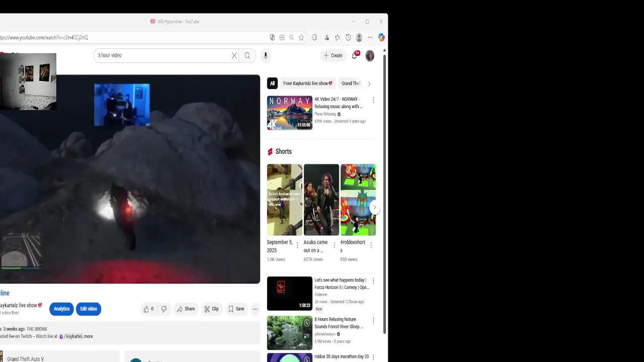The image size is (644, 362).
Task: Click the media/music control icon in toolbar
Action: click(327, 37)
